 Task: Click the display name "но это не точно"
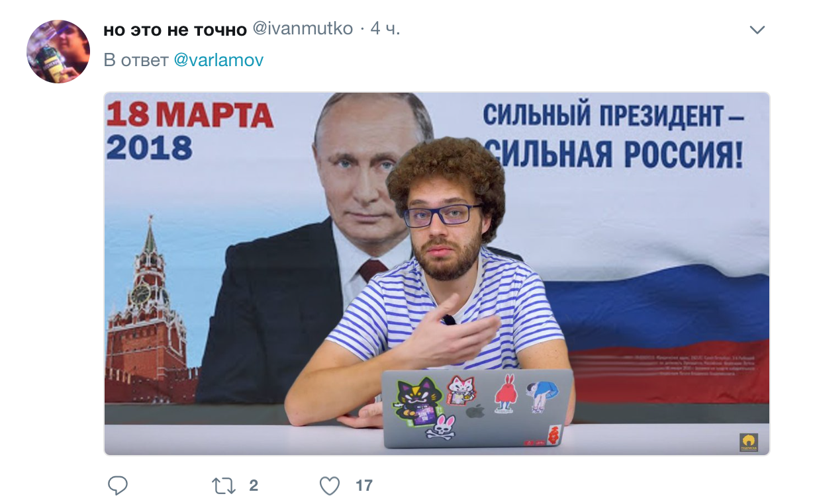[175, 30]
